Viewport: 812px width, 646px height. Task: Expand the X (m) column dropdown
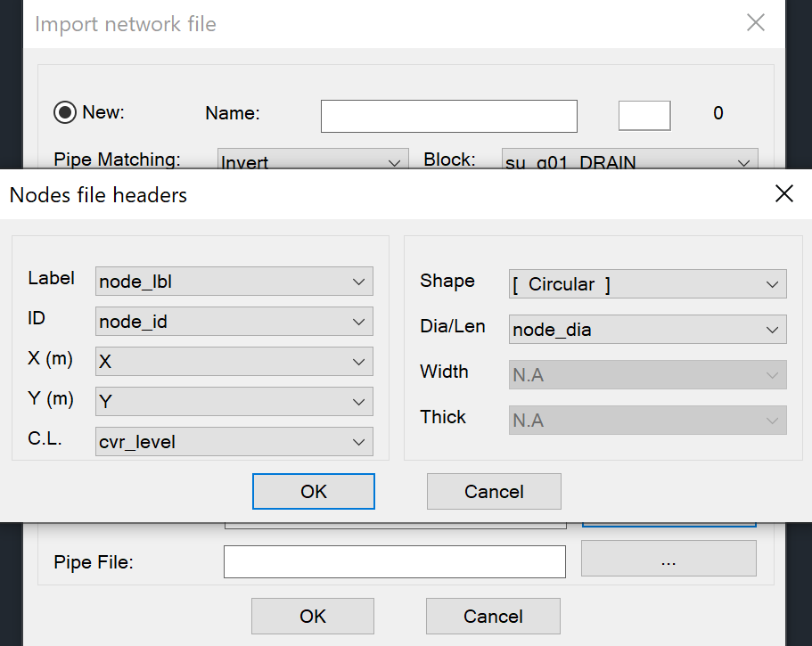click(x=234, y=361)
